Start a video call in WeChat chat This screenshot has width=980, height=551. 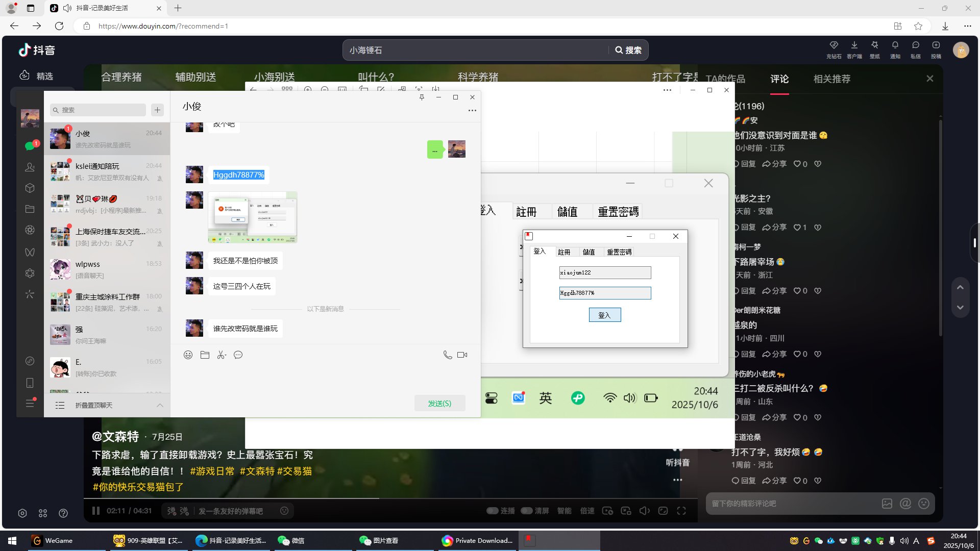point(462,355)
